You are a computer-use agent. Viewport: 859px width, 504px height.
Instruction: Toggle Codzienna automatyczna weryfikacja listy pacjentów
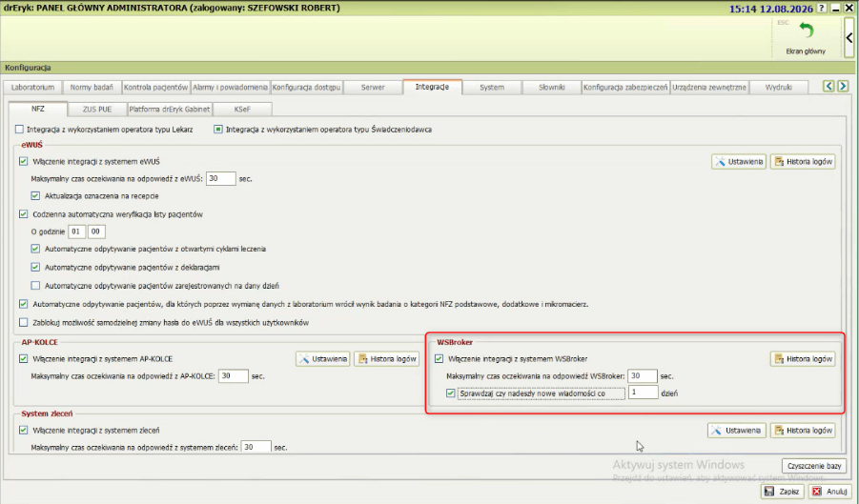24,214
